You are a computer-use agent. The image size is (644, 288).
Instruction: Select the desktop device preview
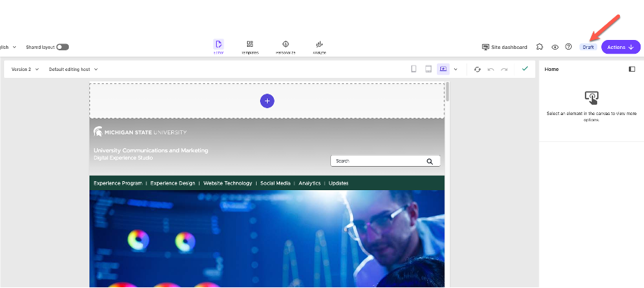(443, 69)
